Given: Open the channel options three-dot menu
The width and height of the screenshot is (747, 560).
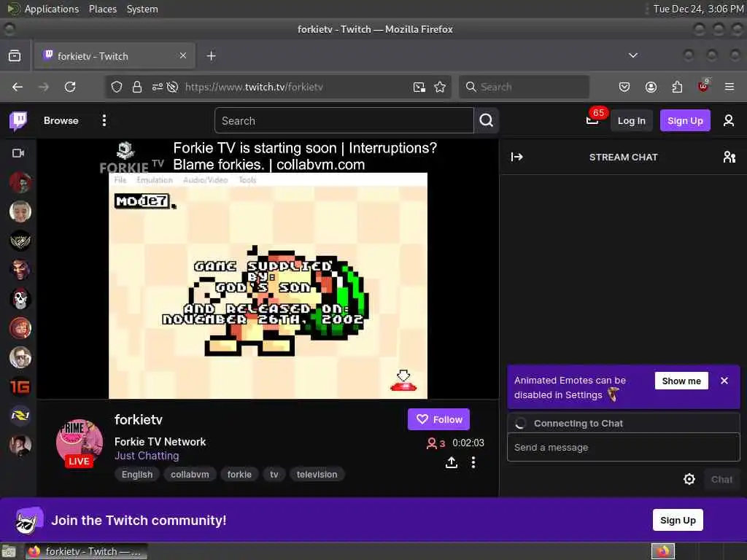Looking at the screenshot, I should [473, 462].
